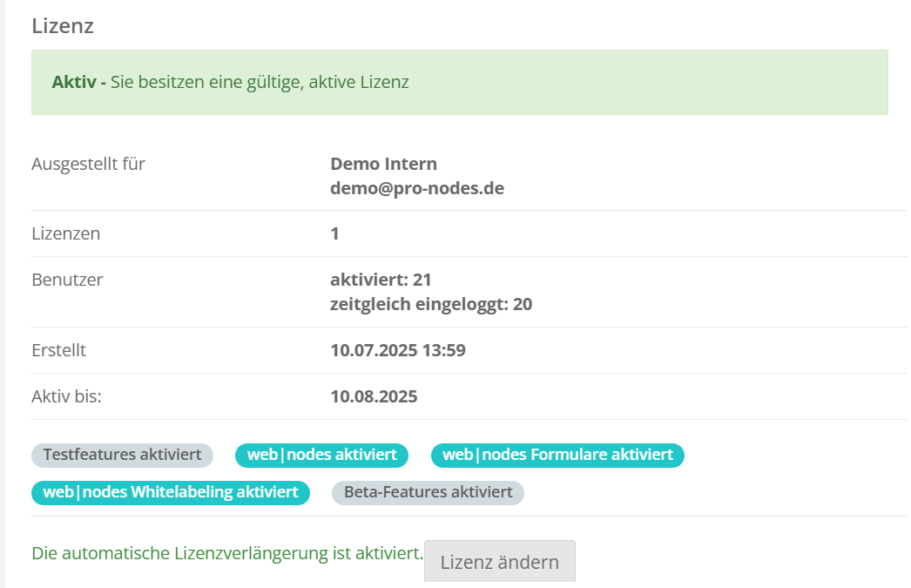Click the expiry date 10.08.2025
Screen dimensions: 911x588
point(374,396)
